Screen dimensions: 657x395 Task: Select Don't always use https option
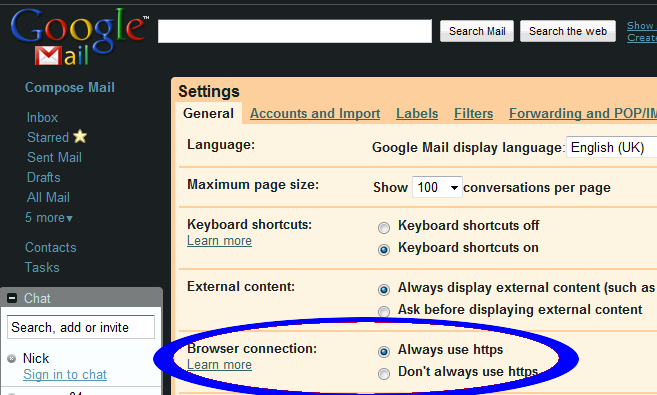[x=384, y=374]
